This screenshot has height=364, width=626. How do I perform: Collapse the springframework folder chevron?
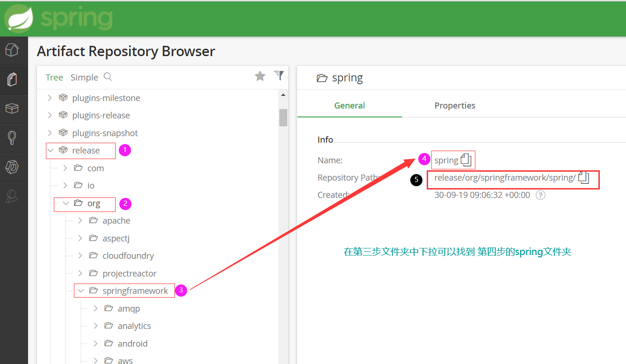81,291
